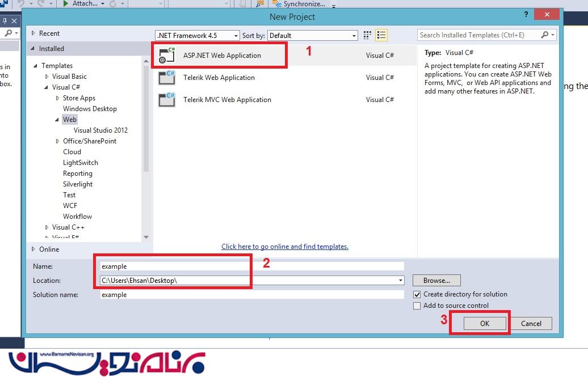Open the .NET Framework version dropdown
The height and width of the screenshot is (377, 588).
(236, 36)
